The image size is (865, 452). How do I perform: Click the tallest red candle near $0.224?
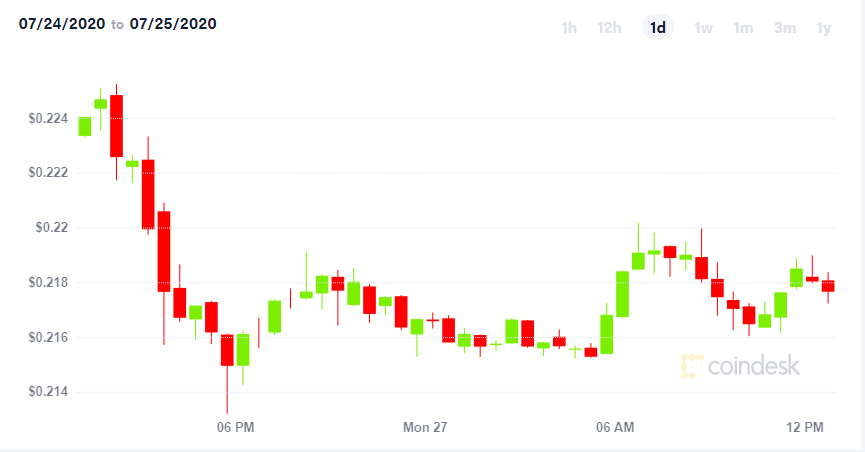116,126
